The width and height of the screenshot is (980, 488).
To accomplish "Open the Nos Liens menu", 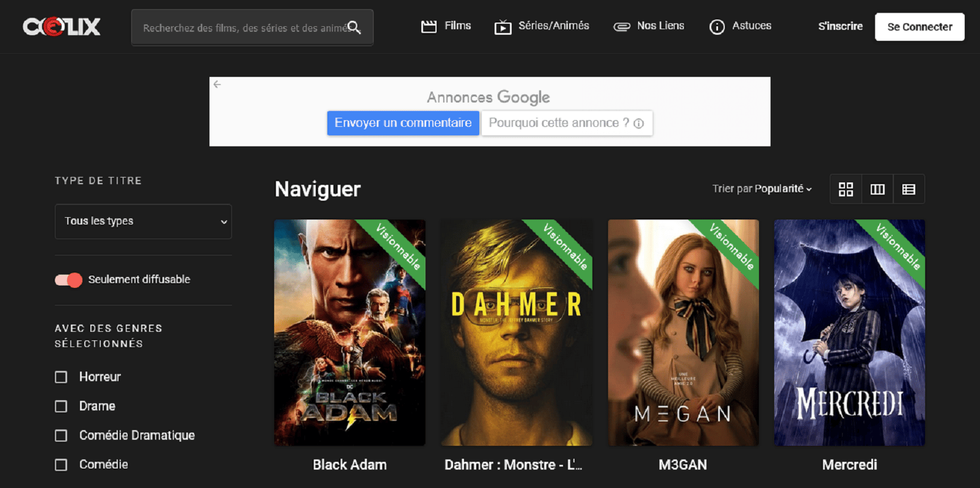I will [648, 26].
